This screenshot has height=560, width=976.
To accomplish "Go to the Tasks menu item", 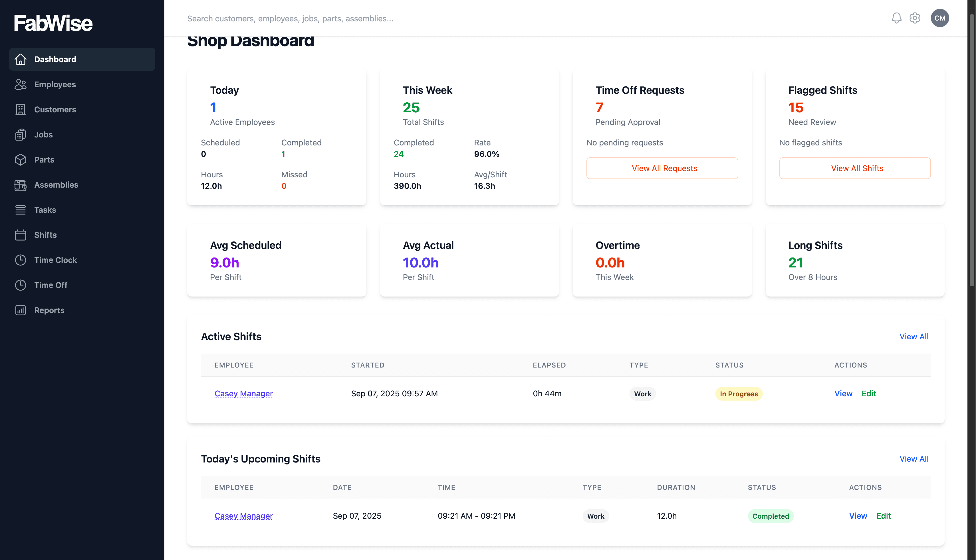I will pos(45,210).
